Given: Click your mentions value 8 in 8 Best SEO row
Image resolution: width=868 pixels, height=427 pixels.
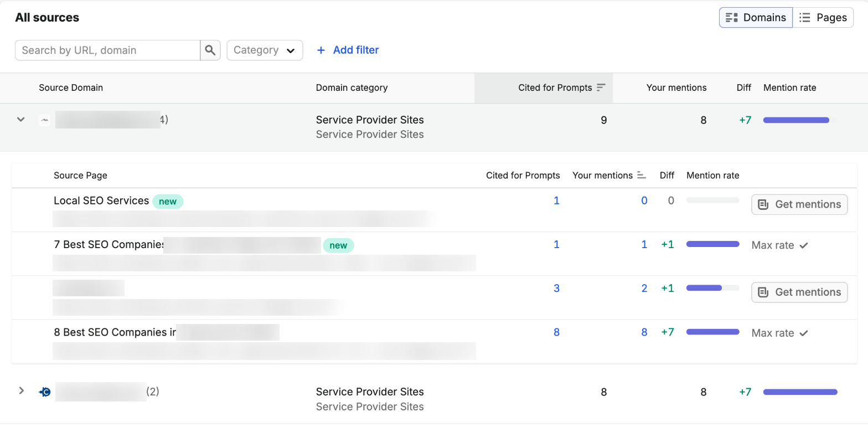Looking at the screenshot, I should pyautogui.click(x=644, y=332).
